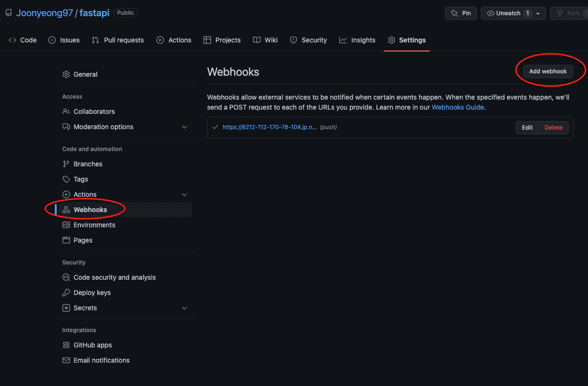Fork the repository
This screenshot has width=588, height=386.
569,13
